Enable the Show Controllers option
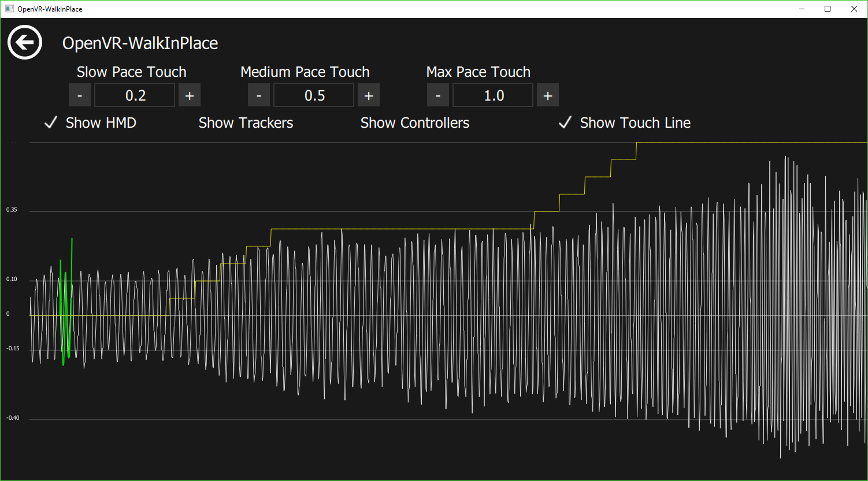 tap(414, 123)
